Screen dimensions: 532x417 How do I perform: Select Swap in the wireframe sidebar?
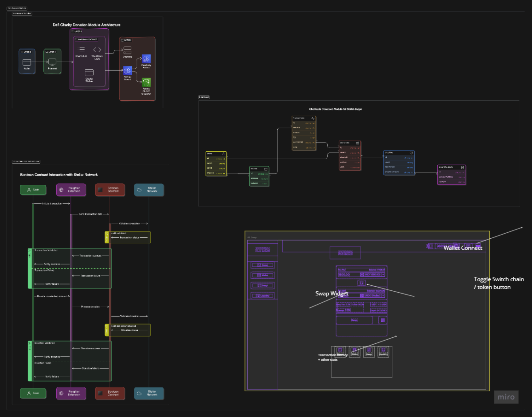point(263,285)
